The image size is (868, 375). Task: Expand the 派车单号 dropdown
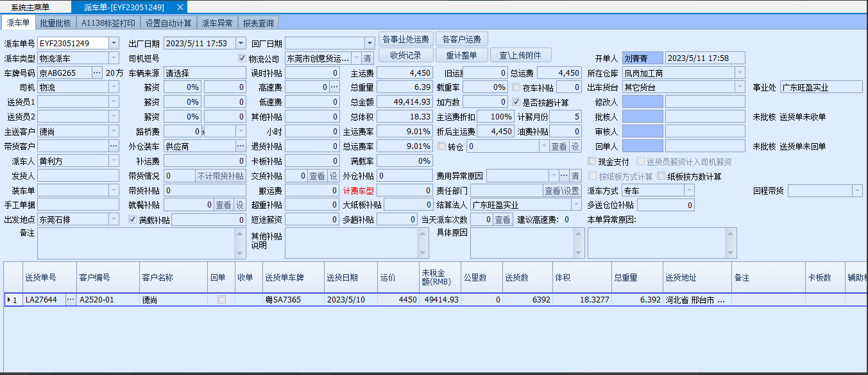[x=114, y=43]
